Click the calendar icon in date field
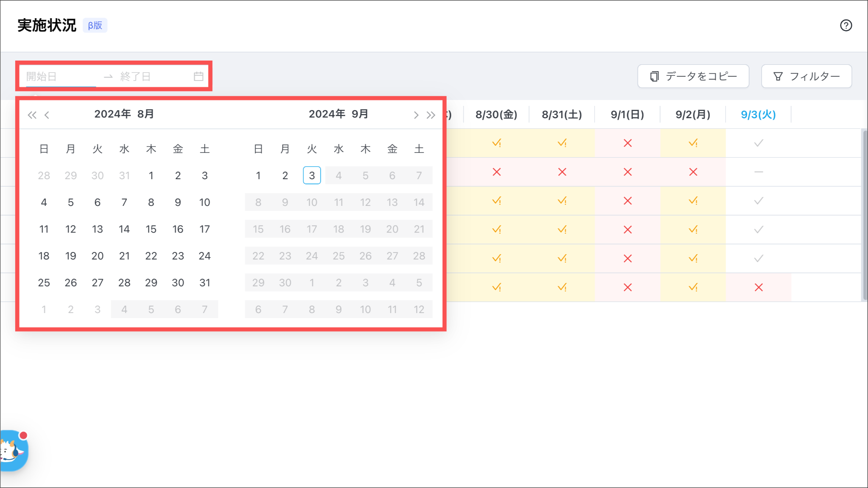The image size is (868, 488). [x=198, y=76]
